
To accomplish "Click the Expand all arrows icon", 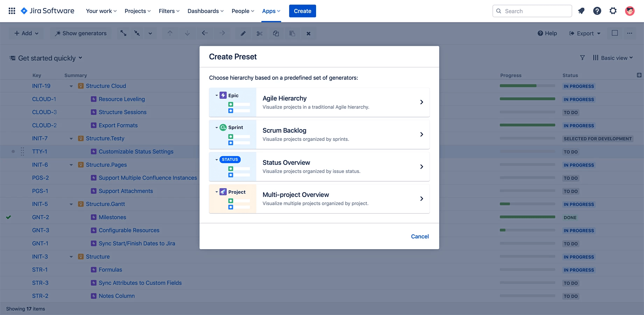I will [124, 33].
